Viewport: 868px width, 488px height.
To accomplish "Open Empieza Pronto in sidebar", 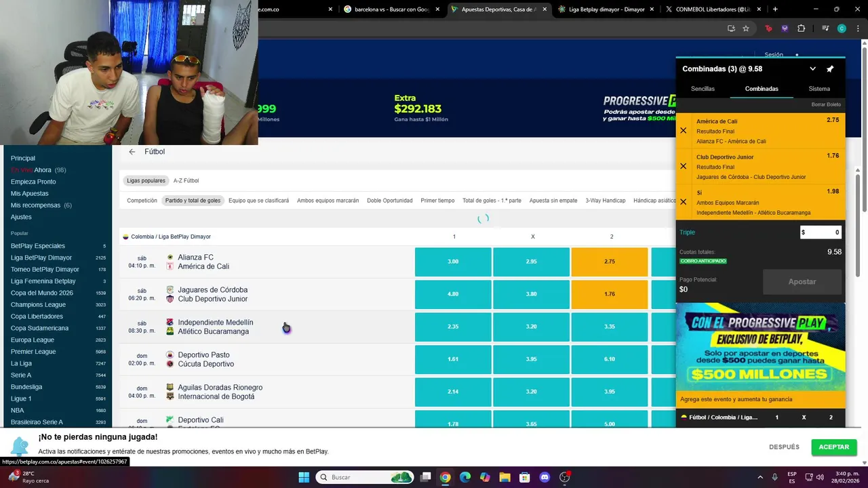I will pyautogui.click(x=33, y=182).
